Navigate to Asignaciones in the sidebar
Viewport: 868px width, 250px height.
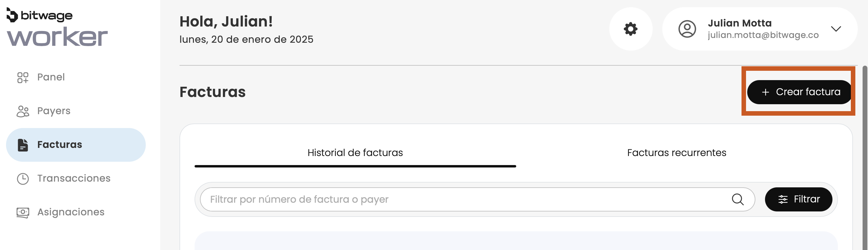[71, 212]
